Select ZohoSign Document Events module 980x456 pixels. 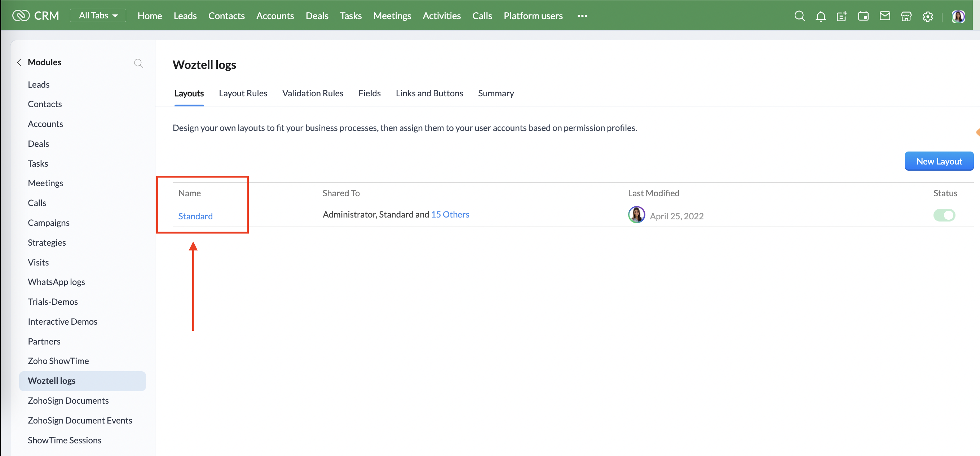(x=80, y=420)
